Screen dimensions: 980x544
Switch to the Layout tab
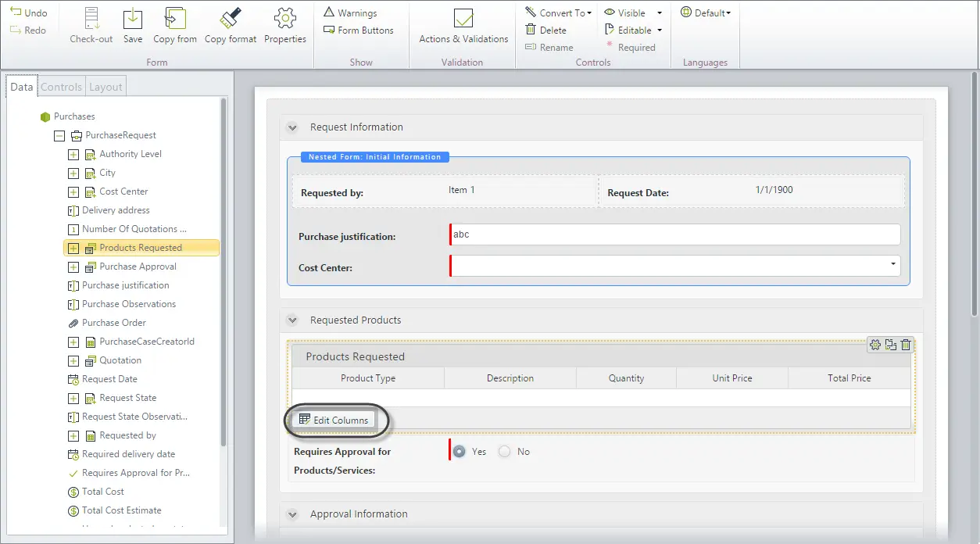pyautogui.click(x=106, y=87)
